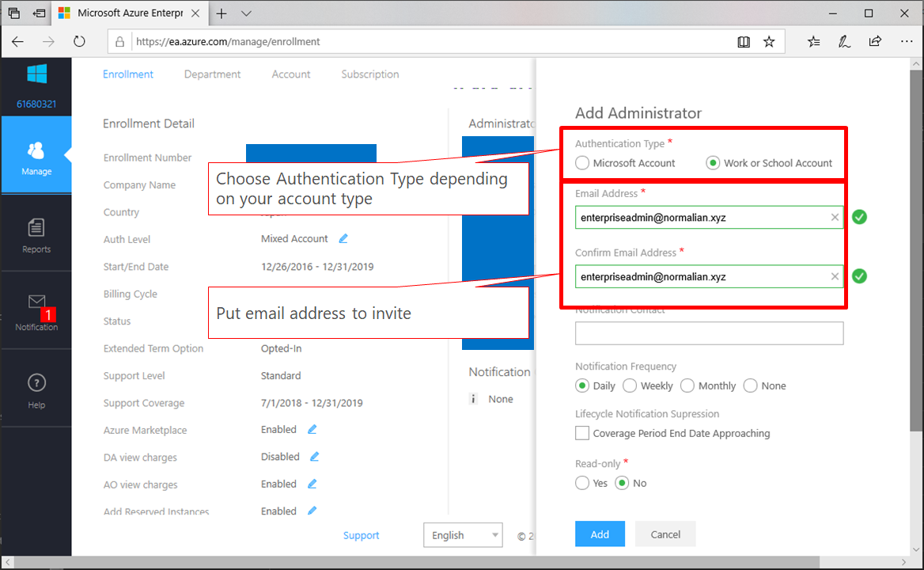This screenshot has width=924, height=570.
Task: Click the Standard support level value
Action: click(x=281, y=376)
